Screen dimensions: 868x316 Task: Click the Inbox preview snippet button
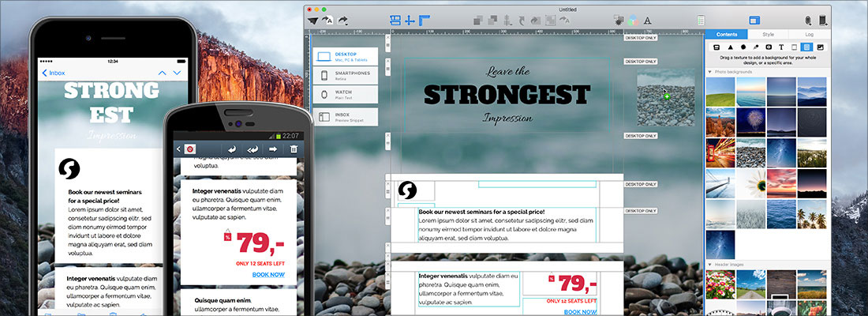345,117
